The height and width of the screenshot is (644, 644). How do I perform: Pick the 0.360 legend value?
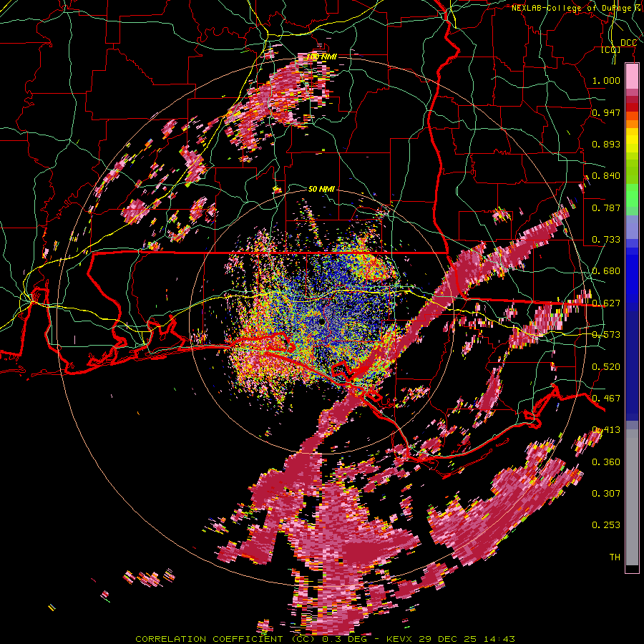606,462
